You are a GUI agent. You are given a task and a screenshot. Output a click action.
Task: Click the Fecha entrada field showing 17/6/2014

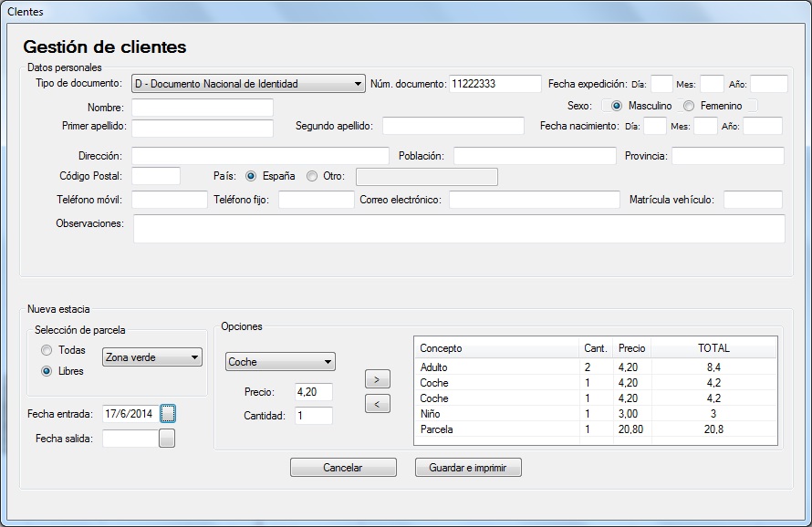pyautogui.click(x=130, y=414)
